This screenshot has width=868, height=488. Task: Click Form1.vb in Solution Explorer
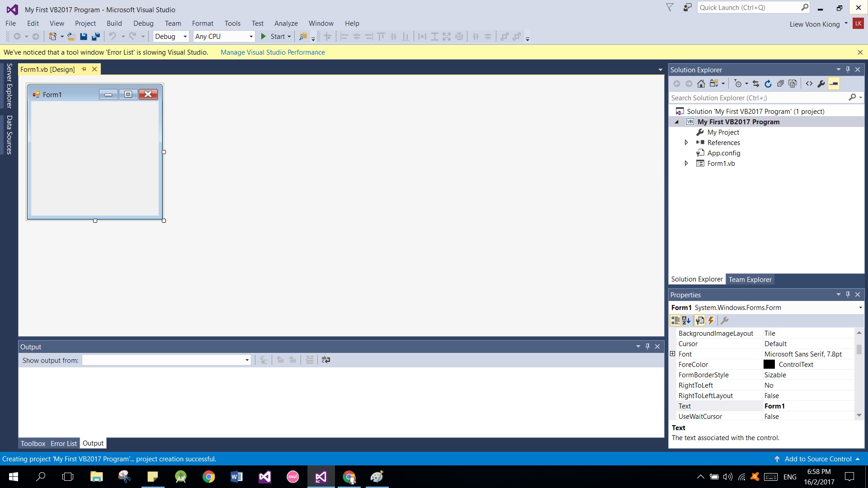[x=721, y=163]
